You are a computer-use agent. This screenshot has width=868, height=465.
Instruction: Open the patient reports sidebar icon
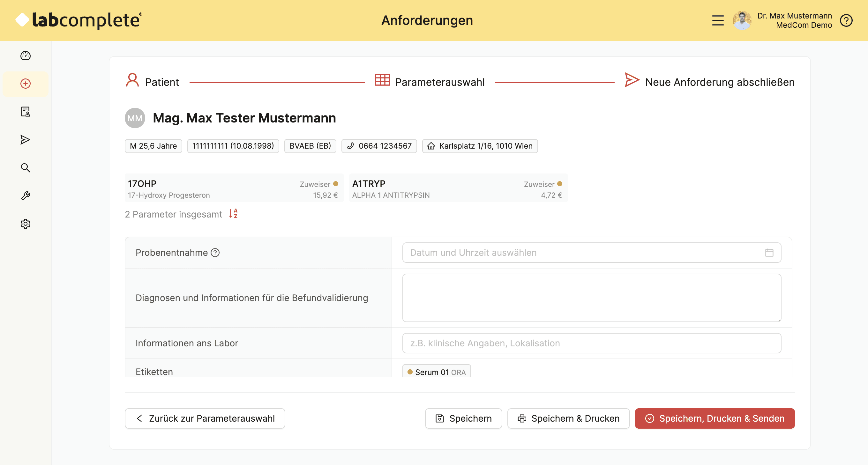[25, 111]
